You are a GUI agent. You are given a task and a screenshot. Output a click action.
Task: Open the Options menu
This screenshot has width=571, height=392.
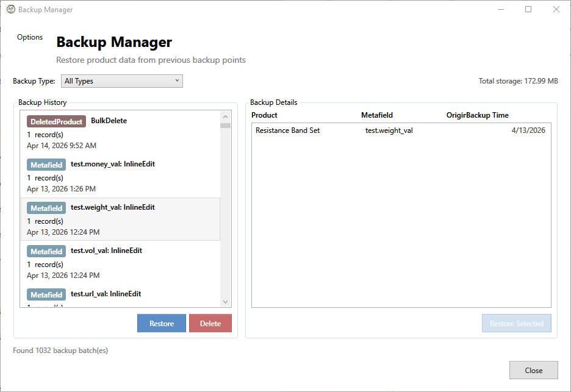29,37
